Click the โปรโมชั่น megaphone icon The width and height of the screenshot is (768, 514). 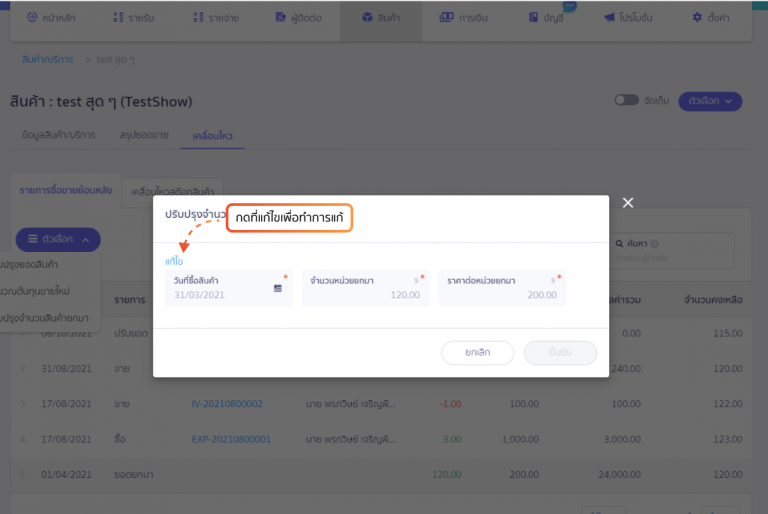609,18
